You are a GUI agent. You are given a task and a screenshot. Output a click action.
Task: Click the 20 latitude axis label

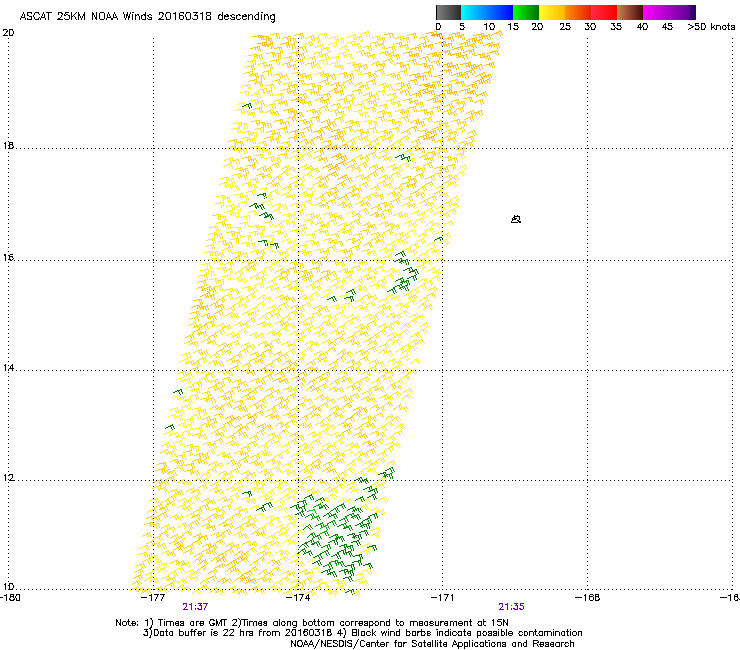(x=8, y=33)
